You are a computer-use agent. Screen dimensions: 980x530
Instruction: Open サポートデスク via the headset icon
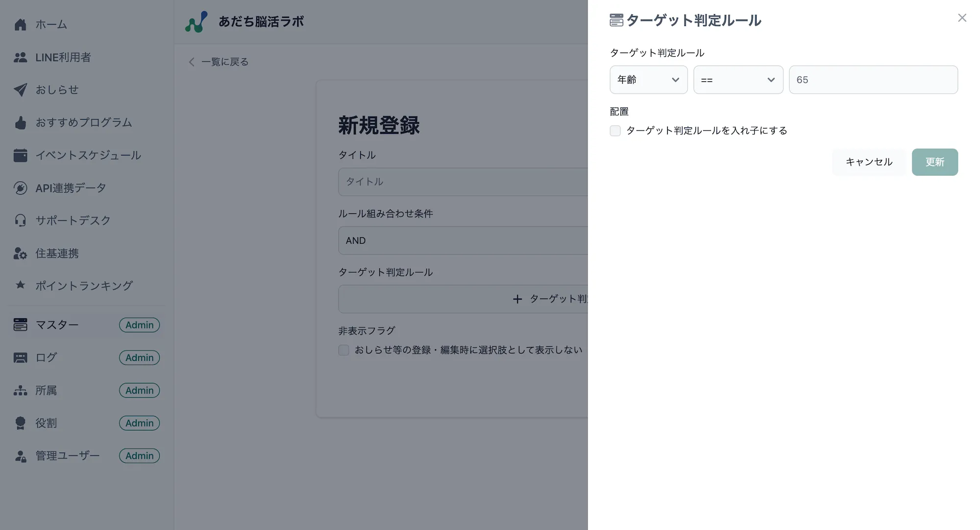coord(21,220)
